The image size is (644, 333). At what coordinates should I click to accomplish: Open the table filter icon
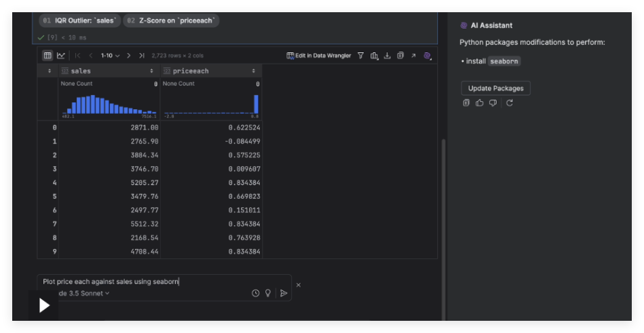360,56
